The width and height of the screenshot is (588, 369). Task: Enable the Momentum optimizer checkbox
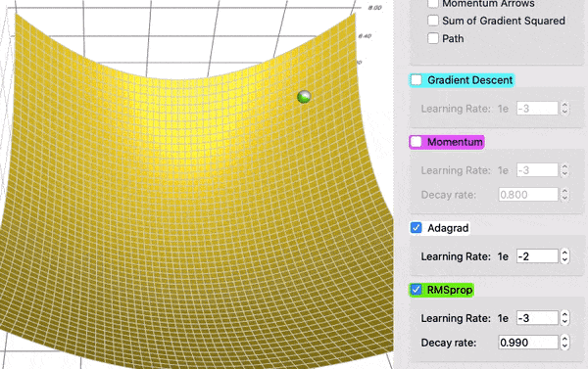(416, 142)
